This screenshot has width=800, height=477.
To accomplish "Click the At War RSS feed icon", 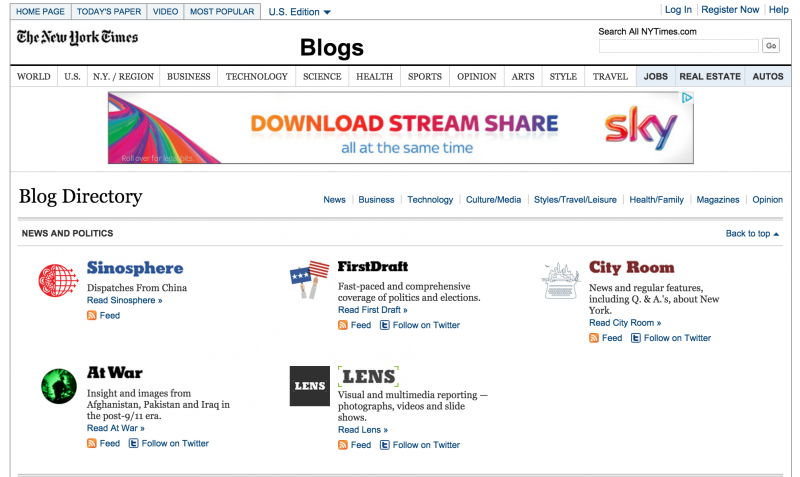I will pyautogui.click(x=92, y=443).
